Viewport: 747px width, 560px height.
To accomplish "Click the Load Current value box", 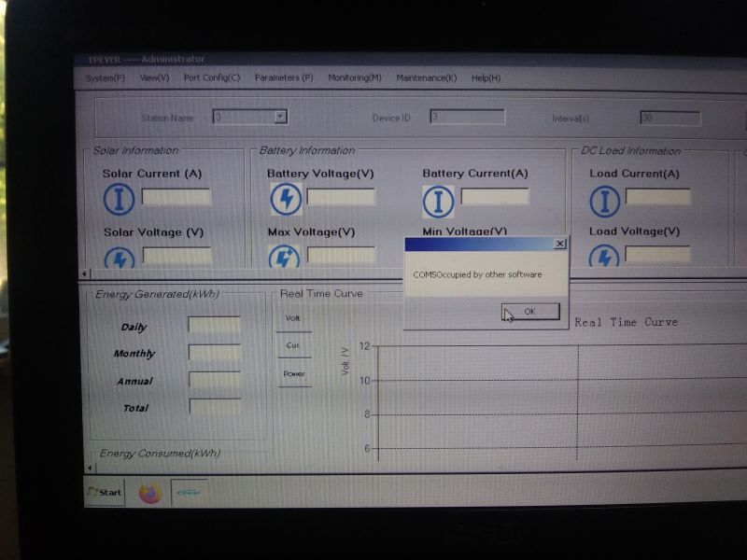I will coord(658,196).
